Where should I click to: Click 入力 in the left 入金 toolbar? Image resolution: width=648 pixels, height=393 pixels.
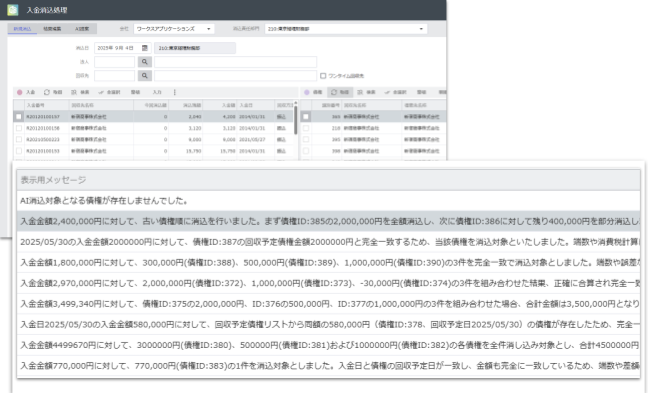(x=157, y=92)
